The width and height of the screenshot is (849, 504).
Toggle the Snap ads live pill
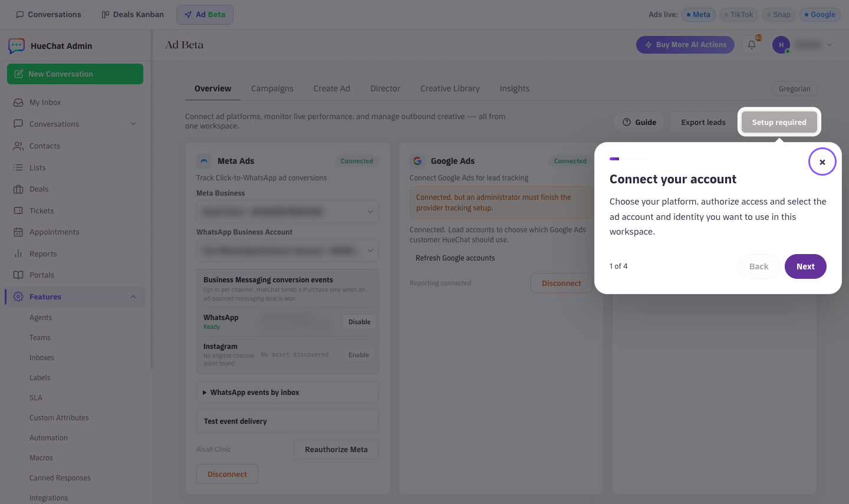click(x=779, y=15)
